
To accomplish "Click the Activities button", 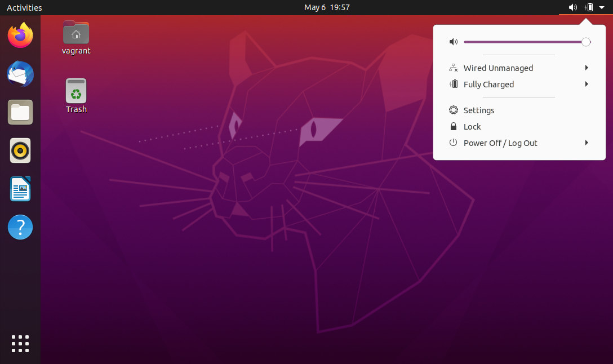I will click(x=24, y=7).
